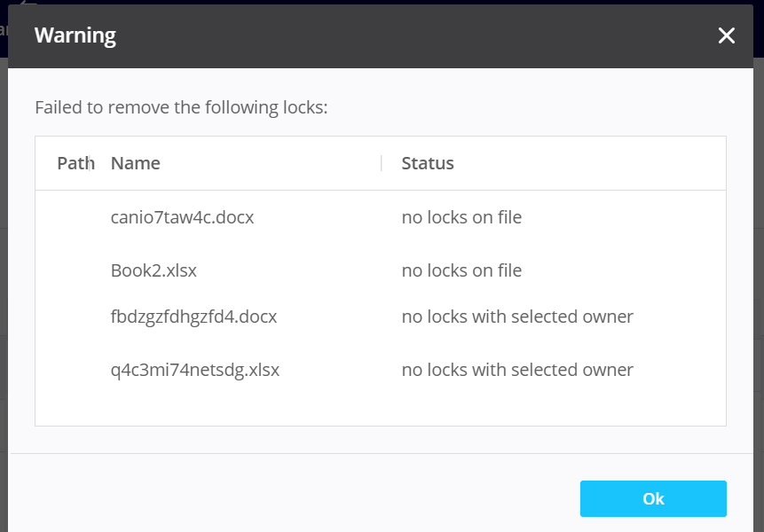Click the Warning dialog title text
764x532 pixels.
[75, 35]
